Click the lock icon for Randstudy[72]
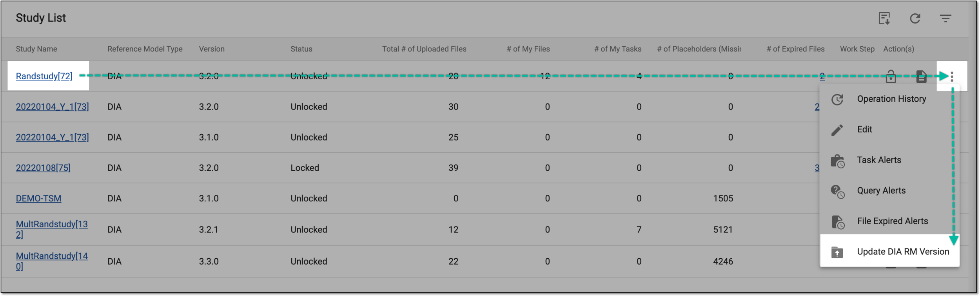 (891, 76)
